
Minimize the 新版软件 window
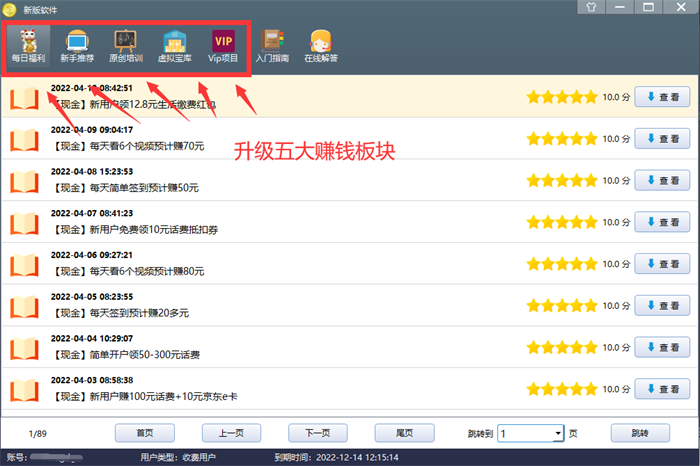(620, 7)
